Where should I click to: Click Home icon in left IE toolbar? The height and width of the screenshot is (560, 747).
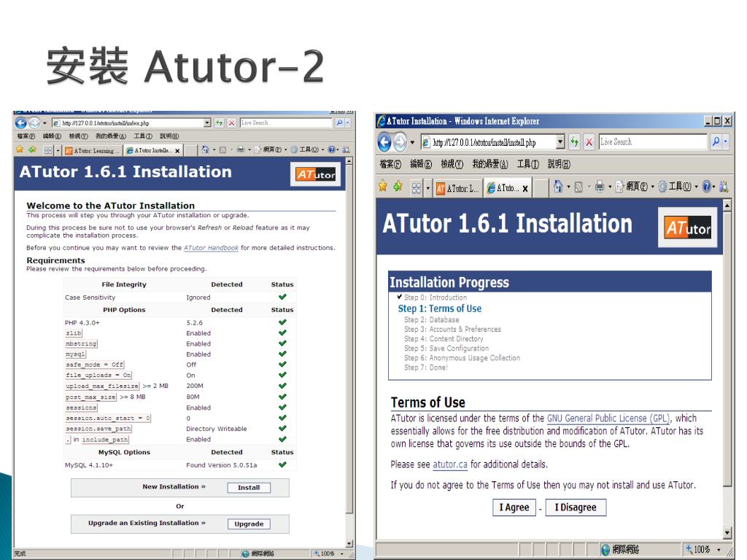(205, 149)
